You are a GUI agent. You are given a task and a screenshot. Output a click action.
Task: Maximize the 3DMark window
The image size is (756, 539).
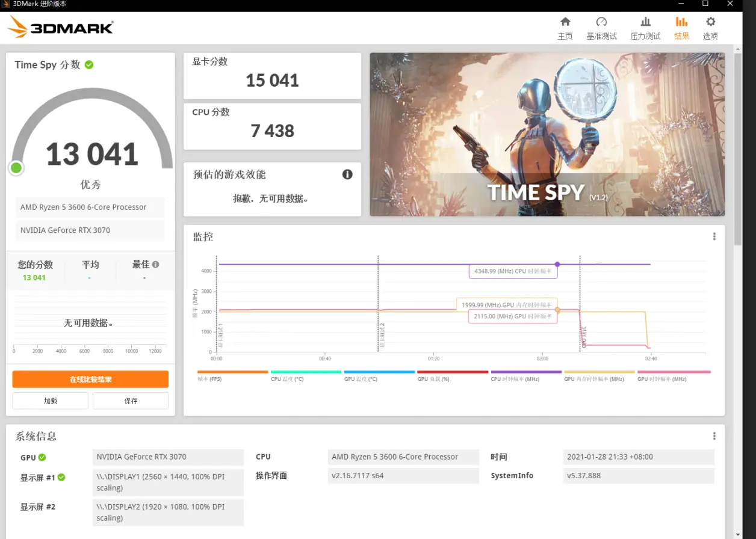click(705, 4)
